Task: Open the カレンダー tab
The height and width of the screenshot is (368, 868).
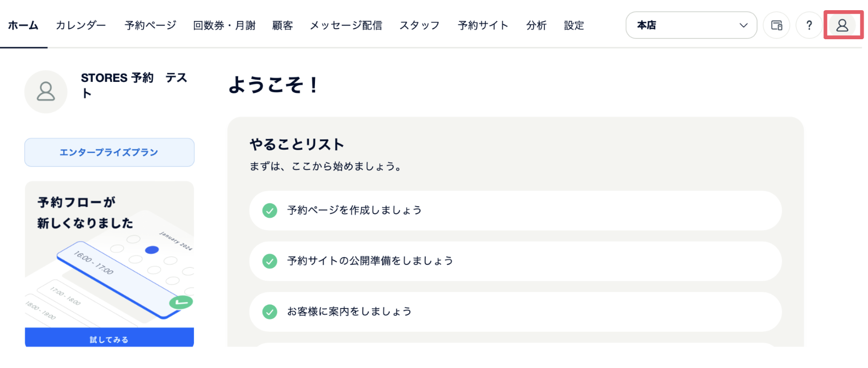Action: (81, 25)
